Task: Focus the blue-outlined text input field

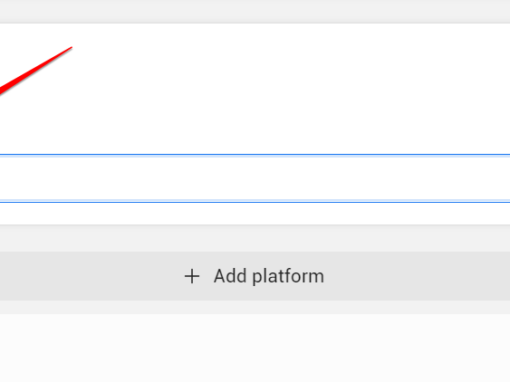Action: click(x=255, y=178)
